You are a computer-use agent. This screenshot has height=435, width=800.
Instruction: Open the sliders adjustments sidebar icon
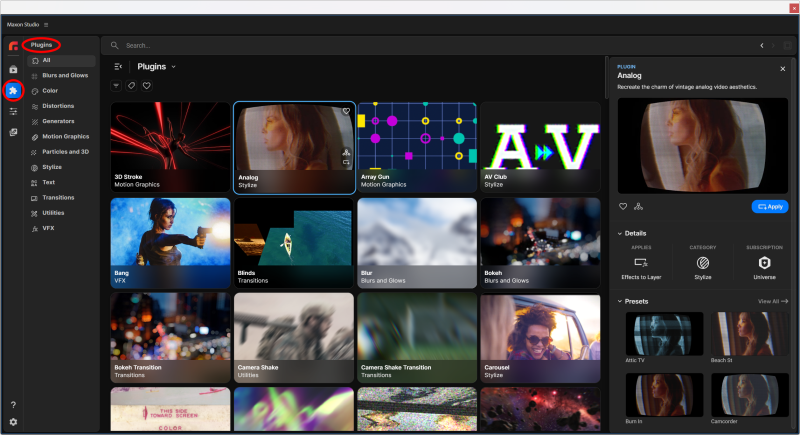tap(13, 111)
